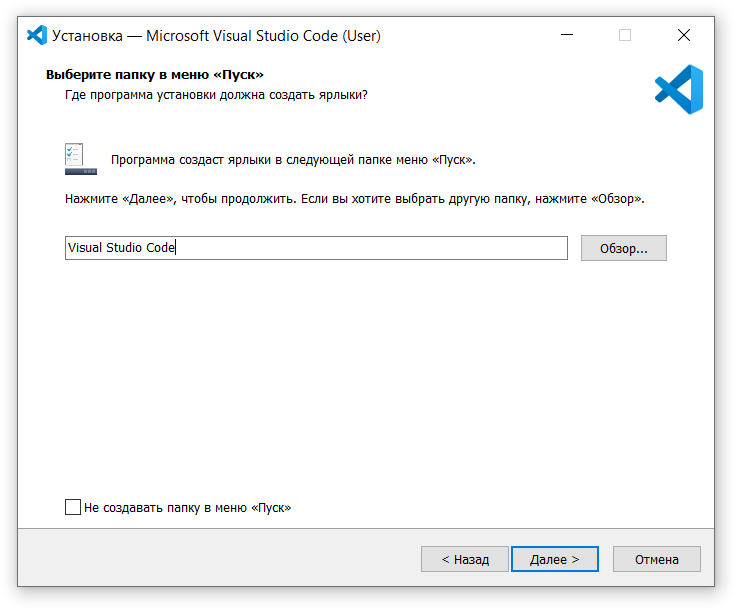Proceed by pressing «Далее >»
This screenshot has width=736, height=609.
pos(554,559)
